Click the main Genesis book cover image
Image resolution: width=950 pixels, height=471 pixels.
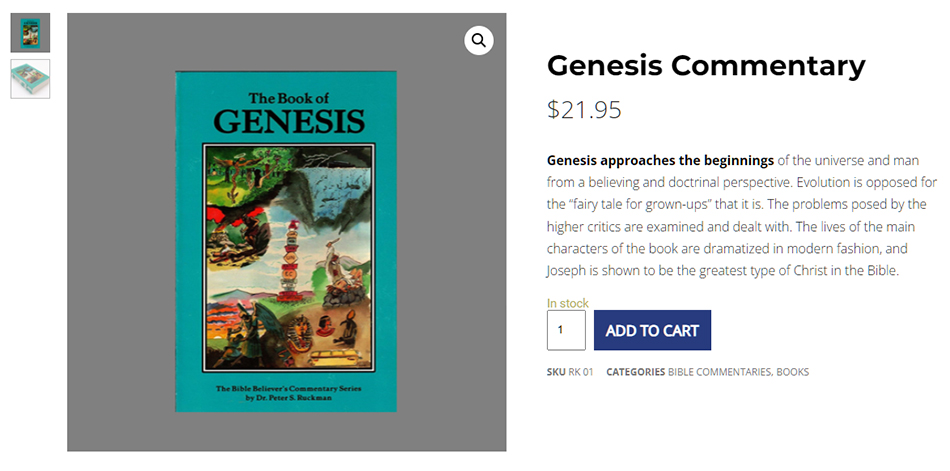[286, 240]
